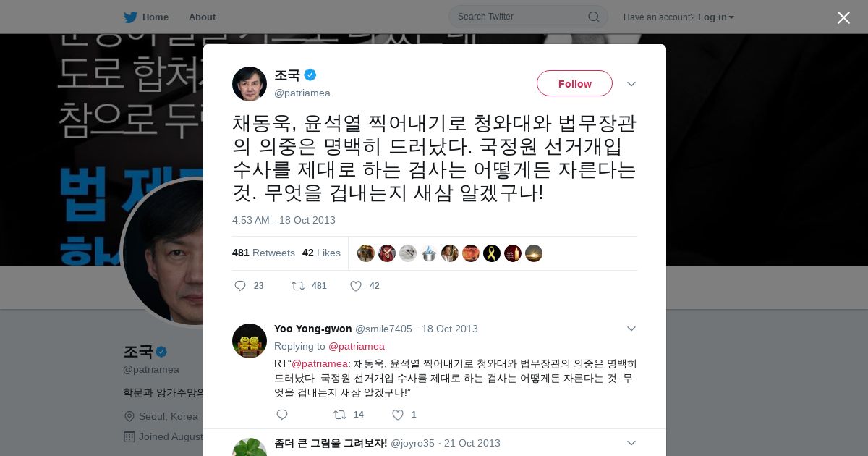Image resolution: width=868 pixels, height=456 pixels.
Task: Open the 481 Retweets list link
Action: tap(263, 253)
